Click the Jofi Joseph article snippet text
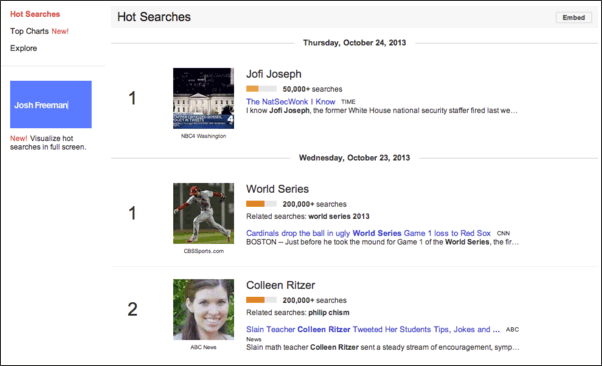Image resolution: width=603 pixels, height=366 pixels. (381, 111)
